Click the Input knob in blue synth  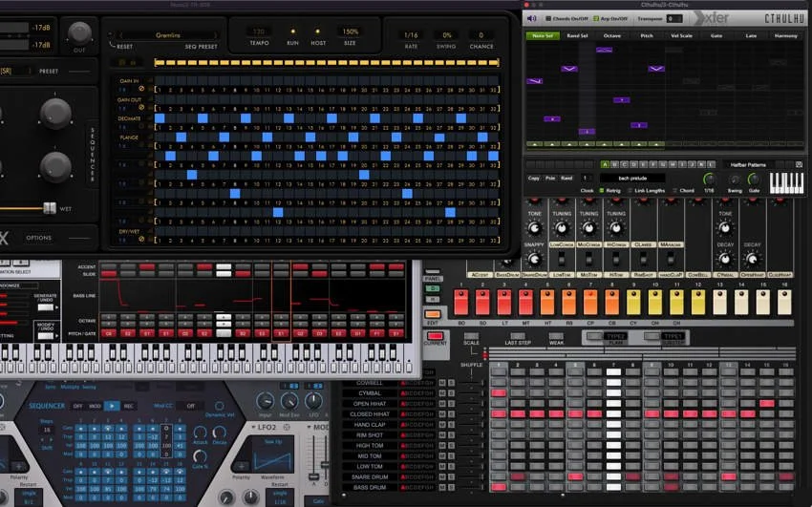pos(266,401)
